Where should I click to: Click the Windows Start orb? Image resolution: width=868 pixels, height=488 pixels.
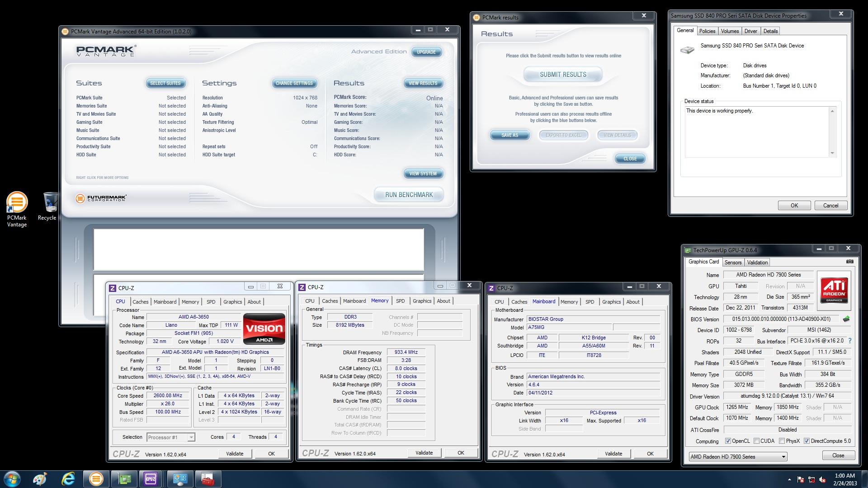click(x=12, y=479)
